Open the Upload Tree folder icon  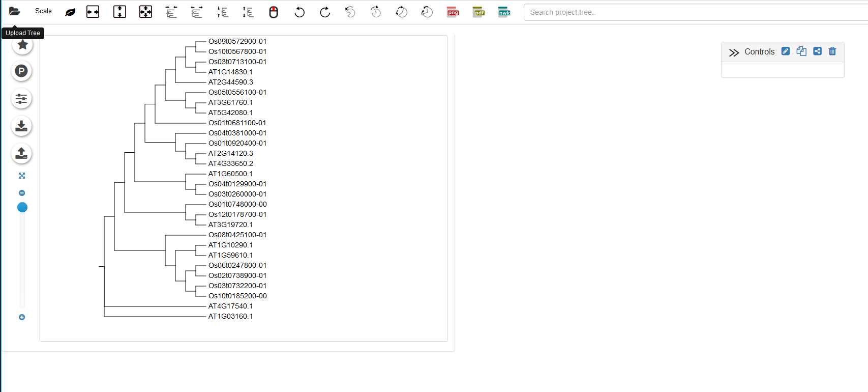click(x=14, y=12)
